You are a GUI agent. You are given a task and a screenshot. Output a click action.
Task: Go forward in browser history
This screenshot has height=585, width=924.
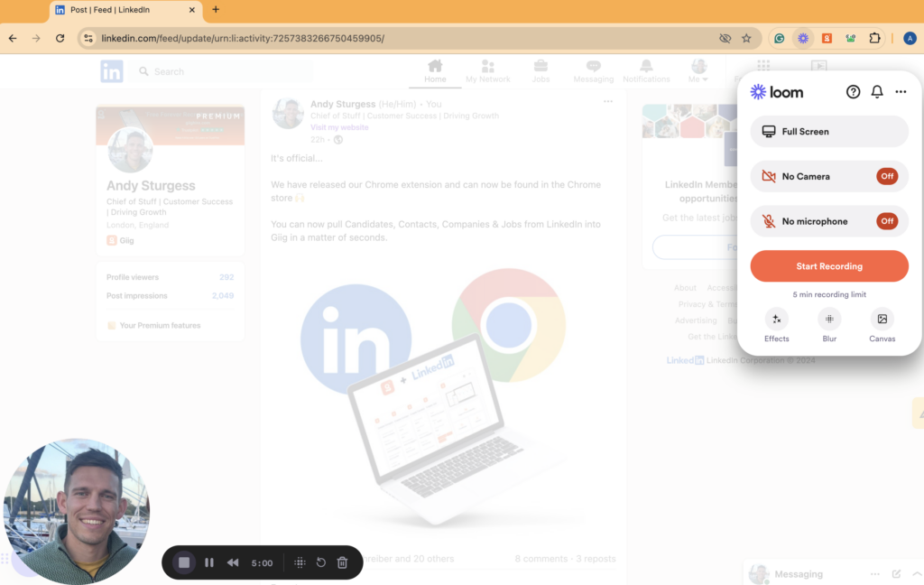[36, 38]
